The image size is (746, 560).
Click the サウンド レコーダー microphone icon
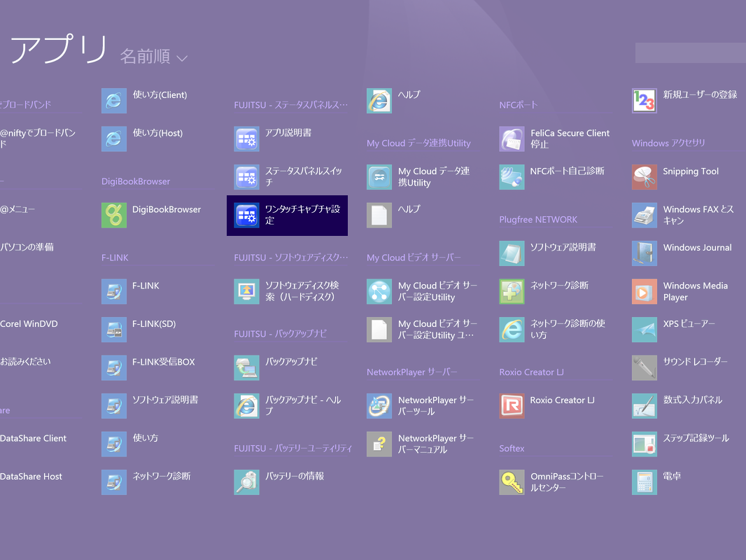pyautogui.click(x=644, y=367)
